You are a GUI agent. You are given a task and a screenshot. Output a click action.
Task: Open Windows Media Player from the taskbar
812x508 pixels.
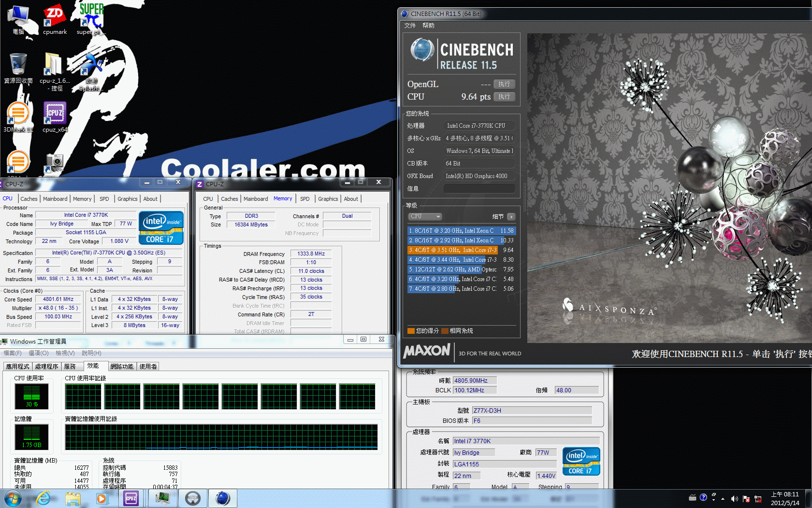[x=101, y=498]
